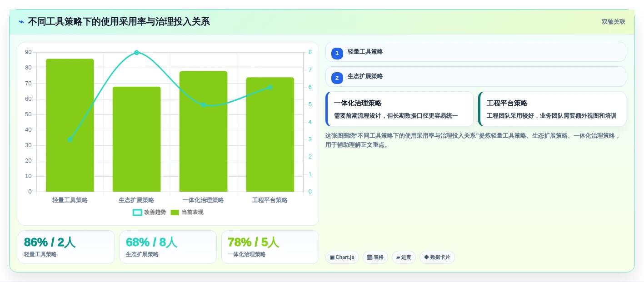Click the green bar for 生态扩展策略

point(137,139)
